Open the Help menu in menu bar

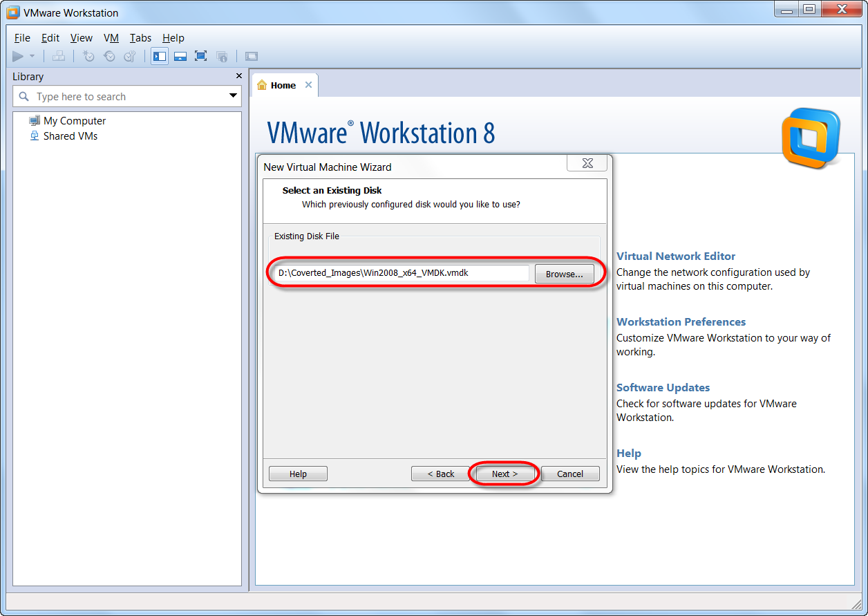(173, 38)
